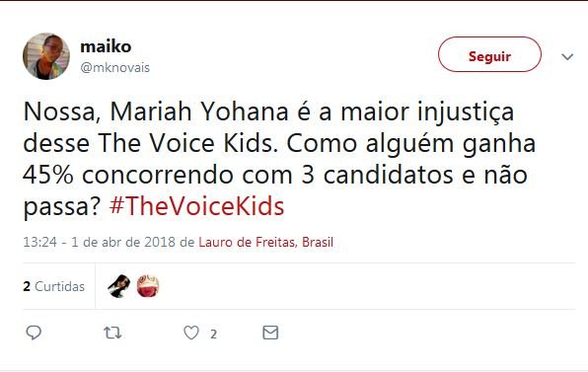
Task: Like the tweet with the heart icon
Action: (191, 333)
